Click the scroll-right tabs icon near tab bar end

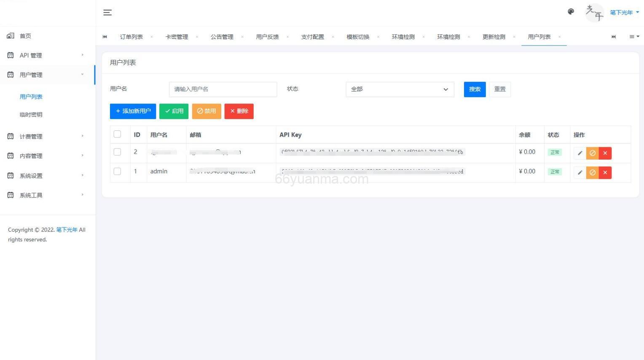pos(614,37)
